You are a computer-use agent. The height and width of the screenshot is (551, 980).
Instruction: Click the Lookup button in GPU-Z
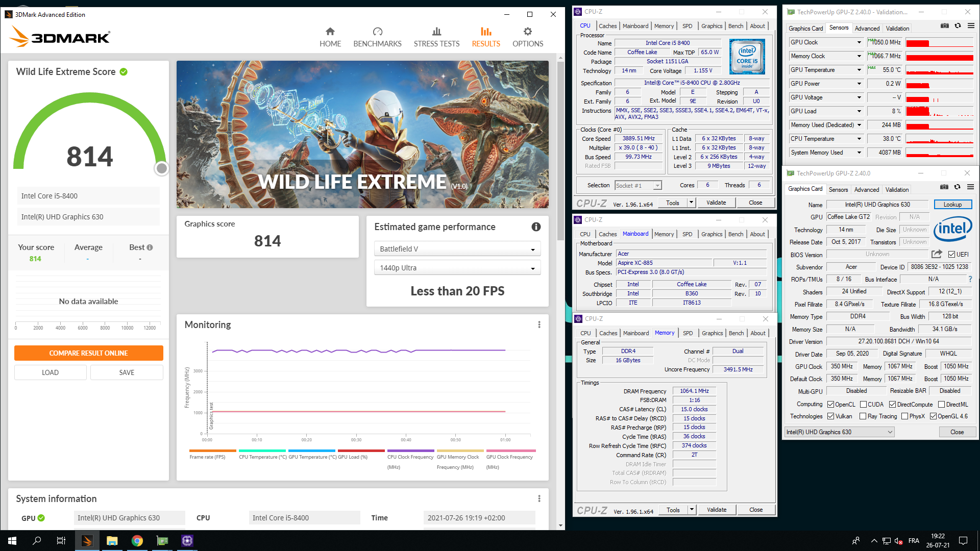[x=952, y=205]
